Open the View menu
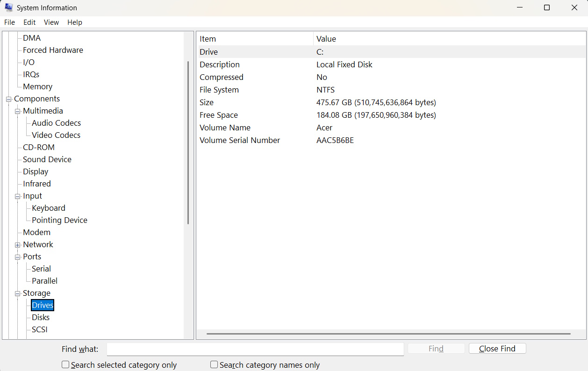Screen dimensions: 588x371 51,22
